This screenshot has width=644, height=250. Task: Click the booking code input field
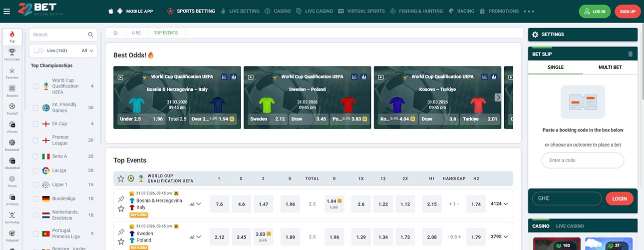[583, 160]
